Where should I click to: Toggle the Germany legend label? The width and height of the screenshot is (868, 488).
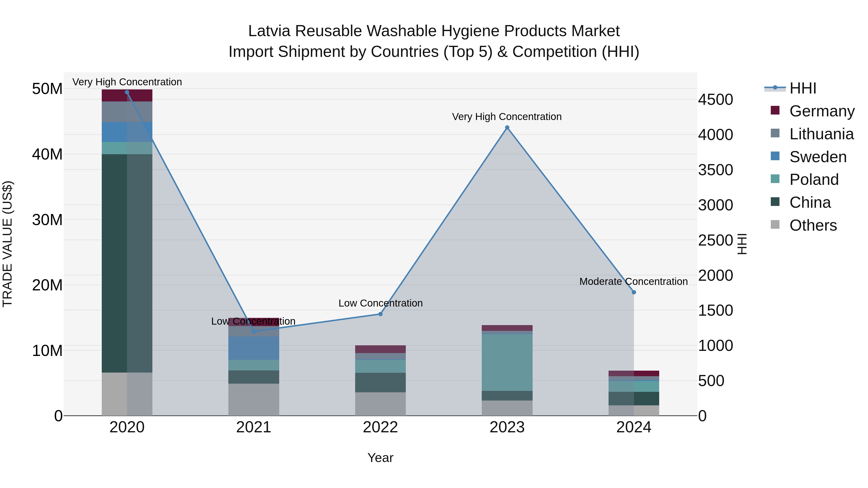point(822,111)
